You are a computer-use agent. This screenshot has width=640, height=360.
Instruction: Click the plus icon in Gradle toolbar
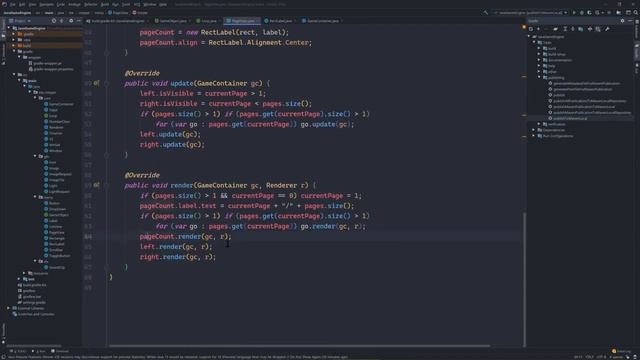click(538, 29)
